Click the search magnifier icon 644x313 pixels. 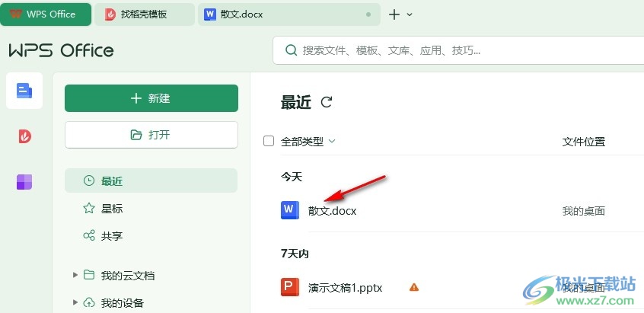pyautogui.click(x=292, y=50)
